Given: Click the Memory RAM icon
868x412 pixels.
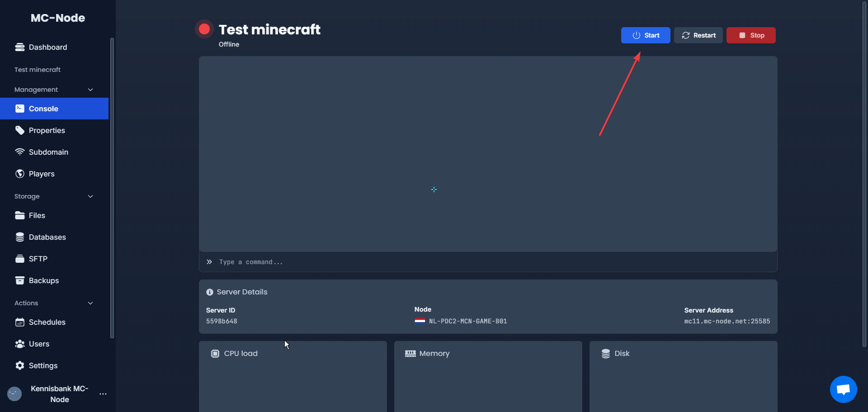Looking at the screenshot, I should click(410, 354).
